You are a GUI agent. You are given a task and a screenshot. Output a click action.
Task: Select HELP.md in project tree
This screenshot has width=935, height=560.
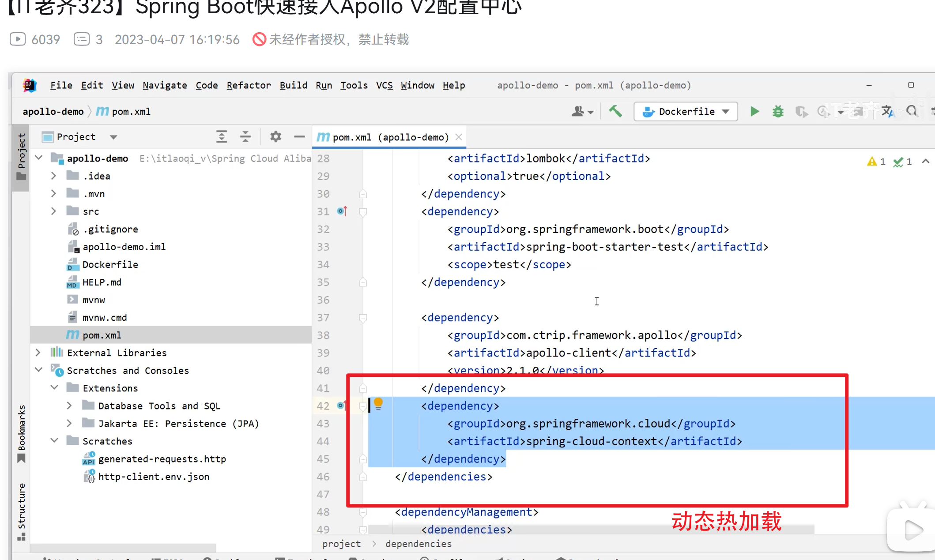102,282
